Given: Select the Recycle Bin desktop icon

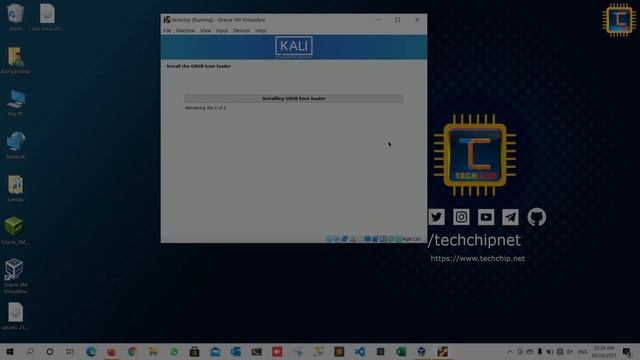Looking at the screenshot, I should (x=16, y=17).
